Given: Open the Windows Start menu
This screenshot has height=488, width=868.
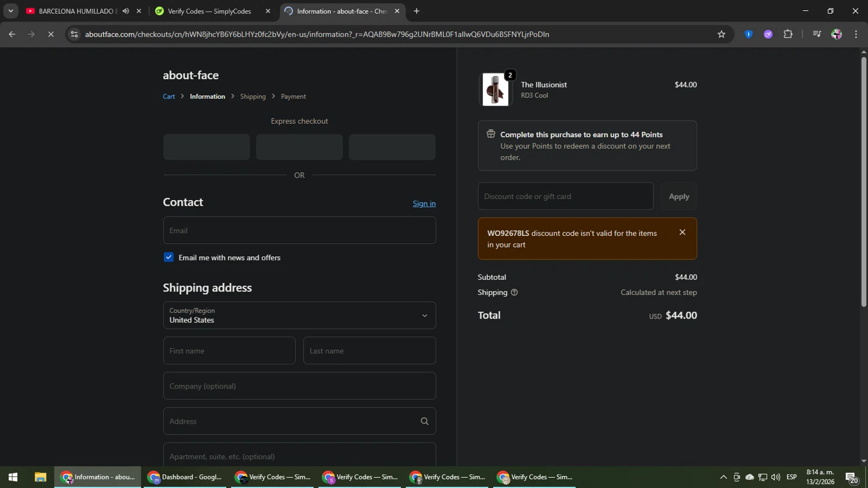Looking at the screenshot, I should (x=13, y=477).
